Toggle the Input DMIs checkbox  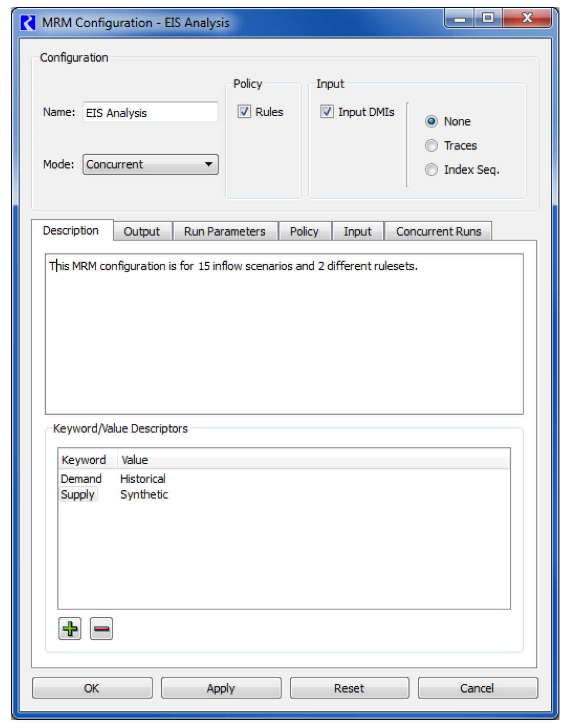(x=327, y=112)
